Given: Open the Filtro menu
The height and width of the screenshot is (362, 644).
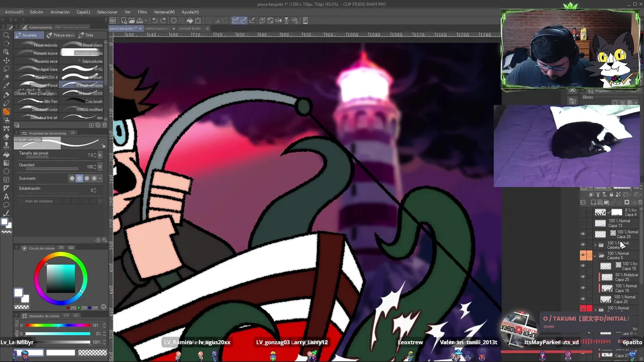Looking at the screenshot, I should 142,12.
